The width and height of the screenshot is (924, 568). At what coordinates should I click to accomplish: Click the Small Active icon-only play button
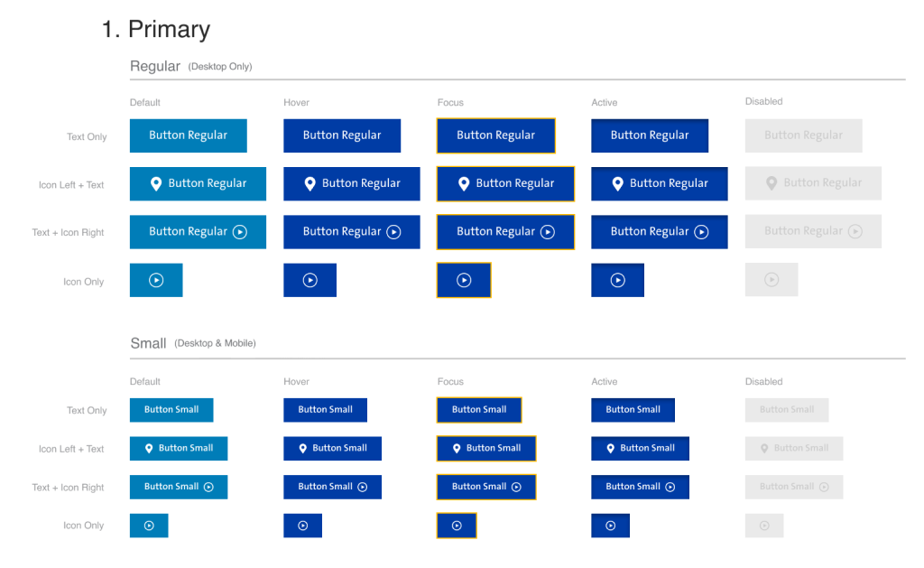611,526
